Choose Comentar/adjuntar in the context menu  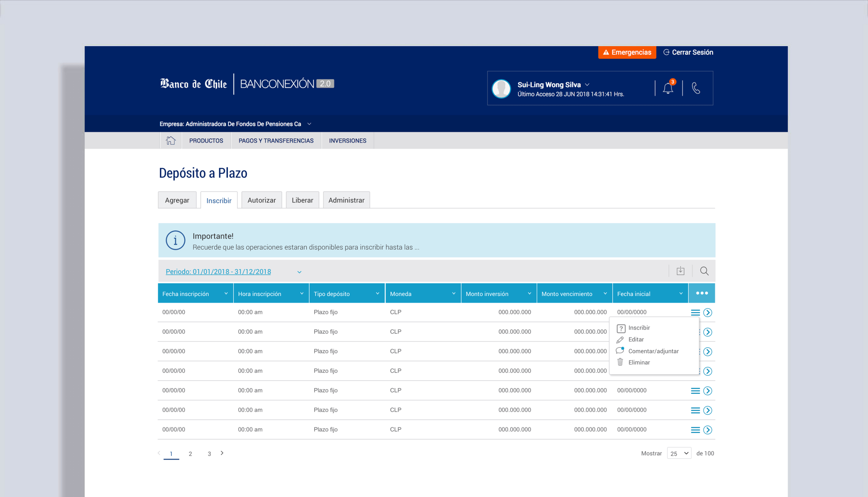click(x=653, y=351)
